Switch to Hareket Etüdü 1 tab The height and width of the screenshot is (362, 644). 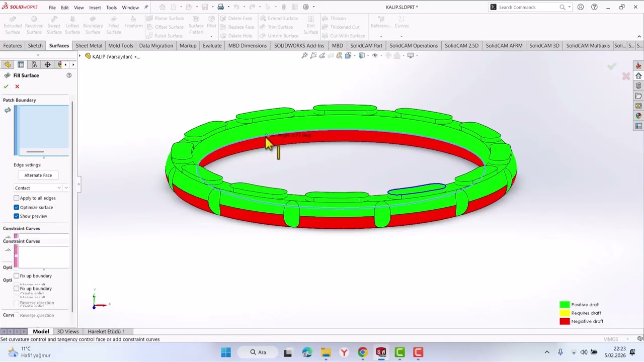[106, 332]
